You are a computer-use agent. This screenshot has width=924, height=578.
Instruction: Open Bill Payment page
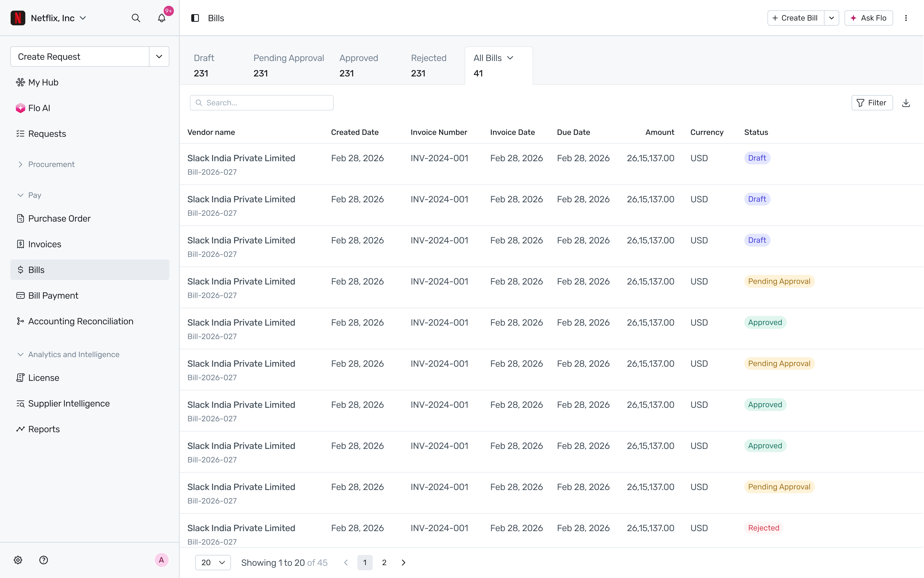[x=90, y=295]
